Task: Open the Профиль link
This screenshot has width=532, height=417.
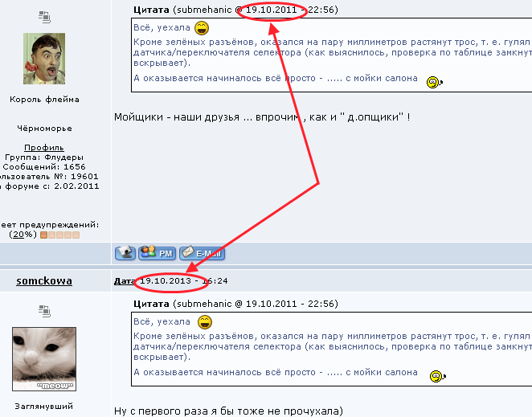Action: [x=44, y=148]
